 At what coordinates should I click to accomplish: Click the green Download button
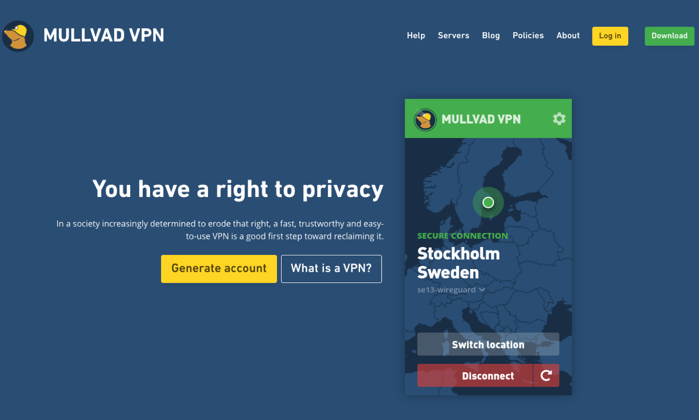point(669,36)
